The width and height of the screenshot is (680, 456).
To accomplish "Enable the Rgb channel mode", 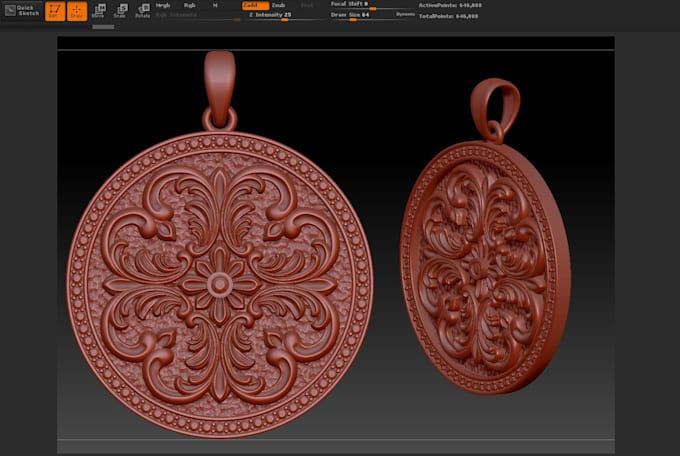I will 190,6.
